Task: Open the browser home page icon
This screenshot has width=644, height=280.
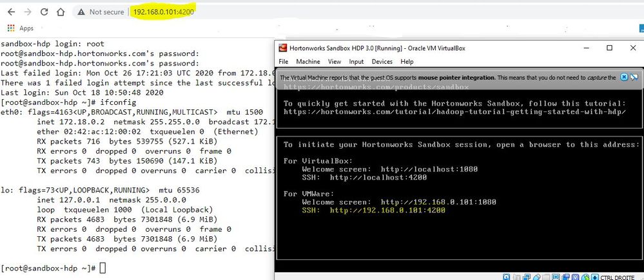Action: click(x=61, y=12)
